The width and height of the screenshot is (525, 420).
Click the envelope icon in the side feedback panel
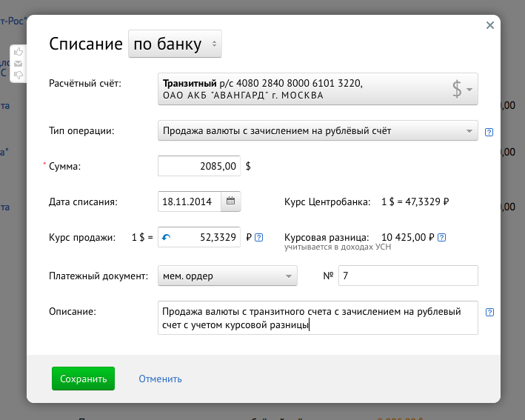[19, 64]
